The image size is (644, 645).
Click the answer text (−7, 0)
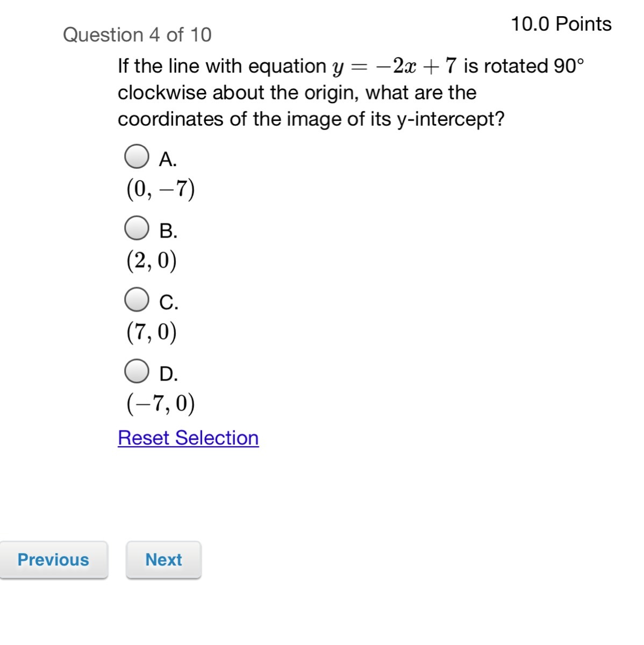tap(161, 404)
